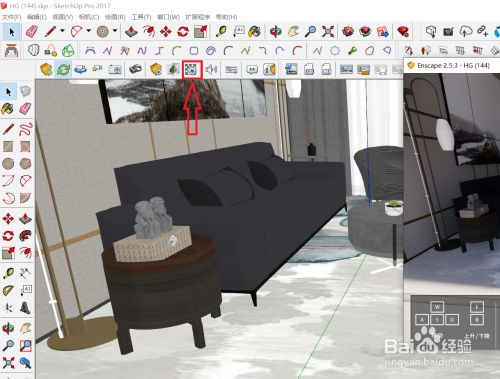Open the 相机(C) menu
500x379 pixels.
point(89,17)
